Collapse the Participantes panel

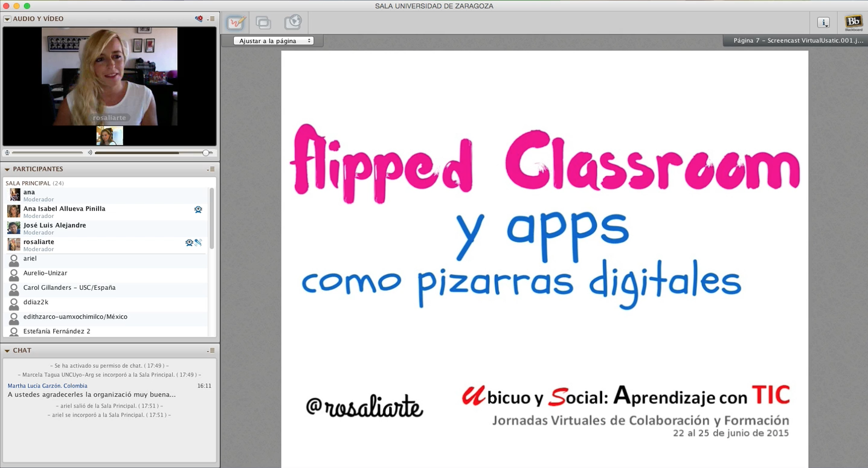[x=7, y=169]
